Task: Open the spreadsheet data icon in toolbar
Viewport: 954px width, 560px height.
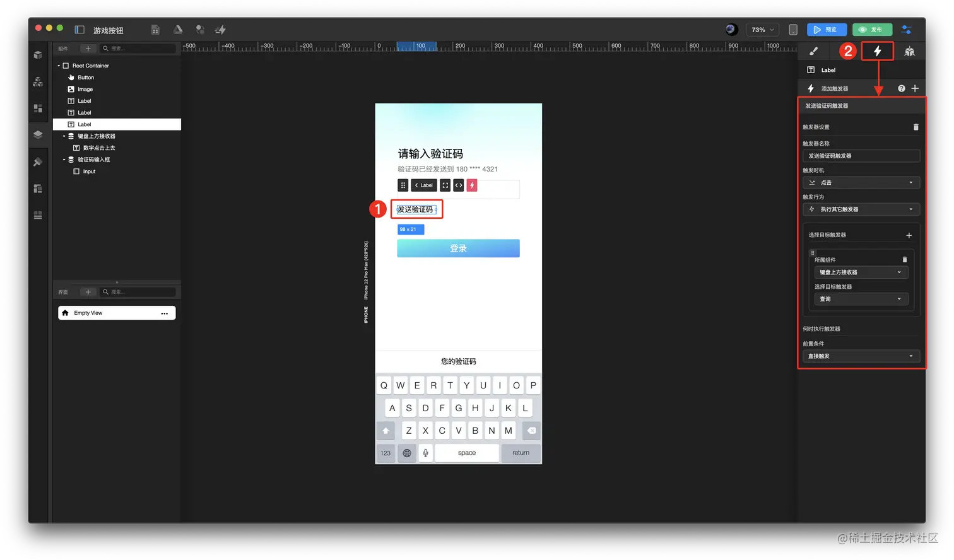Action: coord(155,30)
